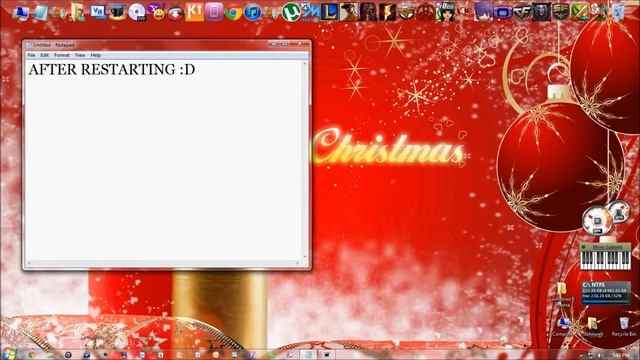Click the taskbar volume icon
The image size is (640, 360).
599,356
